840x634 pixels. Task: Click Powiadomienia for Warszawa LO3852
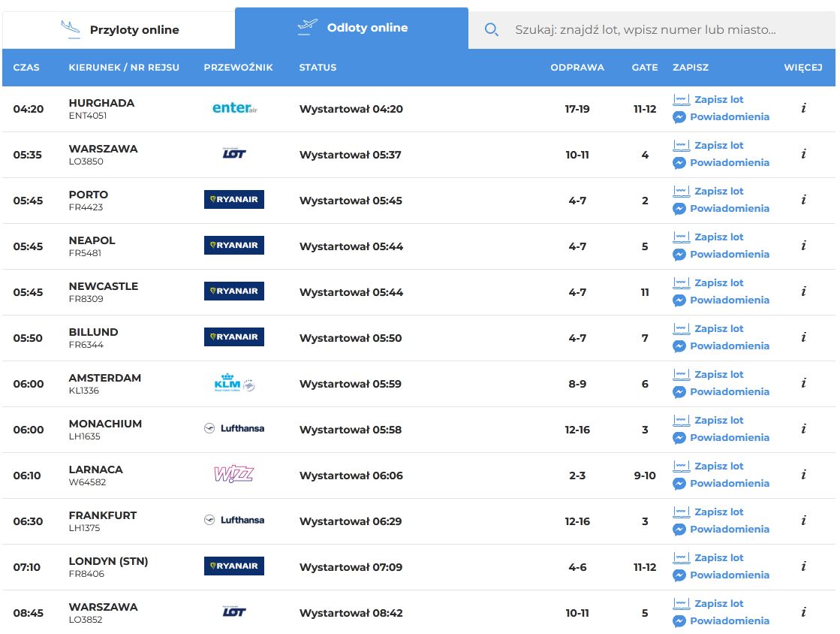tap(729, 621)
